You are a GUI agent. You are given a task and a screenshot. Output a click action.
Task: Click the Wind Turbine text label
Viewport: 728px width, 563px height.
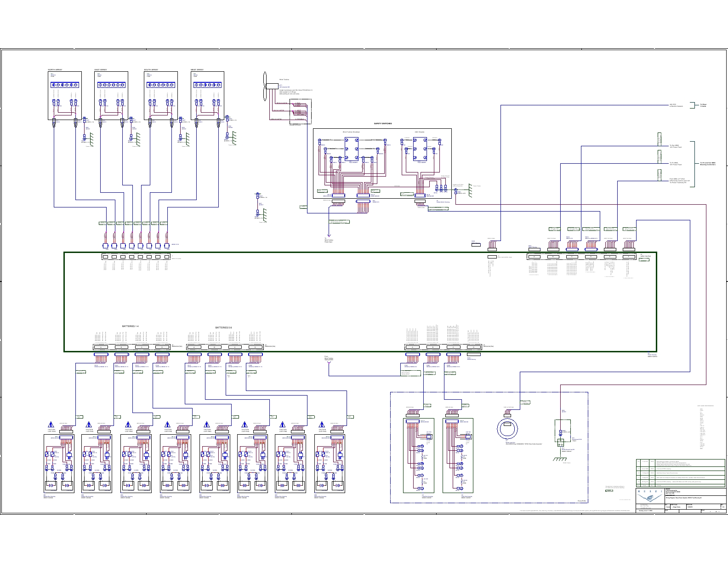(x=284, y=80)
